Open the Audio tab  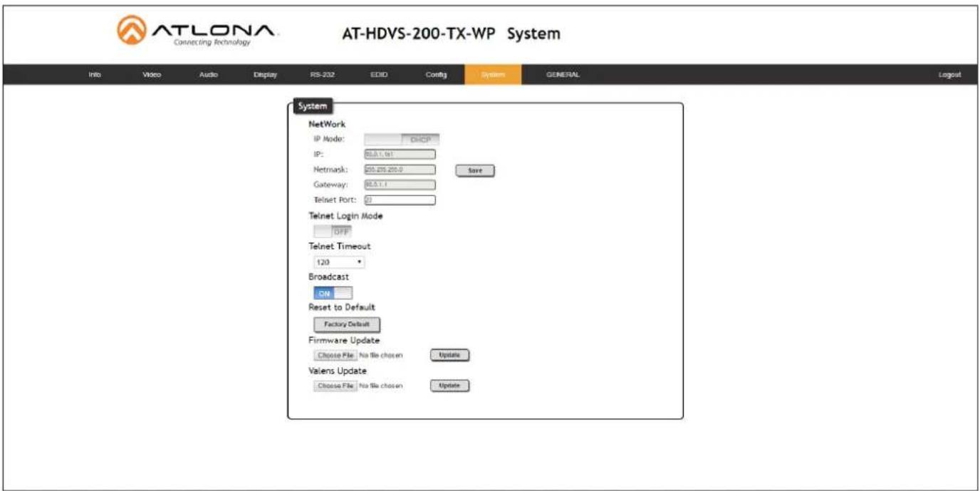point(209,75)
